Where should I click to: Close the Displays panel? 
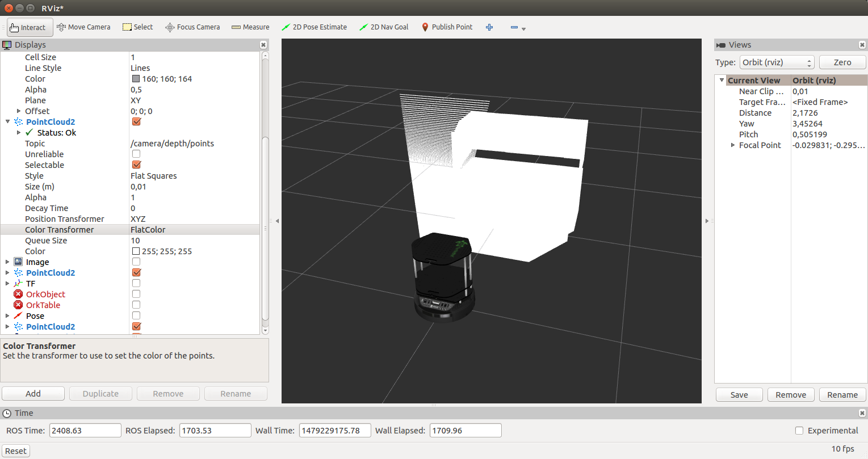[263, 45]
